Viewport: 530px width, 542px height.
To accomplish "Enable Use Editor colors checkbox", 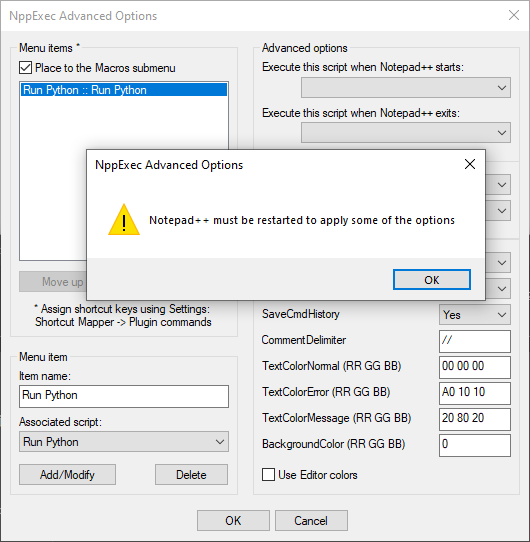I will 268,475.
